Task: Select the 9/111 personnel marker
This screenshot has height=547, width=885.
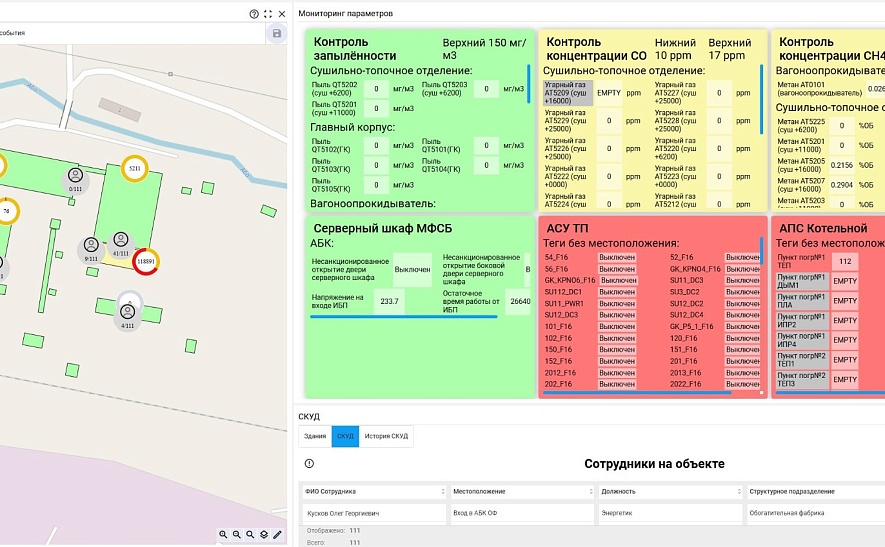Action: [91, 249]
